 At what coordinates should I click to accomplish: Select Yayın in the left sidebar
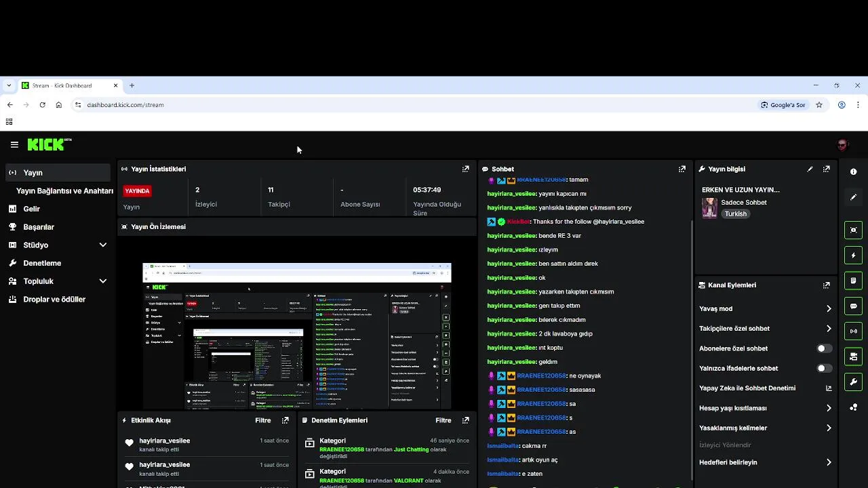click(x=57, y=173)
